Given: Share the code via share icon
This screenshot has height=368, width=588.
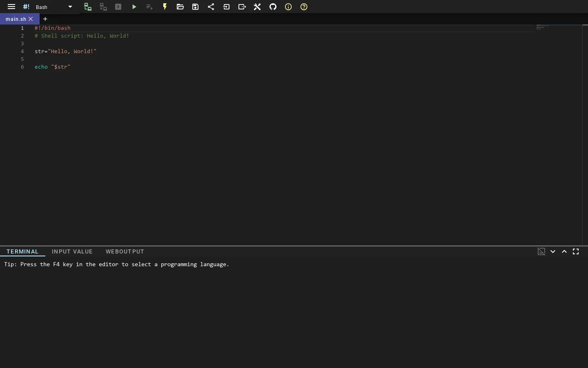Looking at the screenshot, I should click(211, 7).
